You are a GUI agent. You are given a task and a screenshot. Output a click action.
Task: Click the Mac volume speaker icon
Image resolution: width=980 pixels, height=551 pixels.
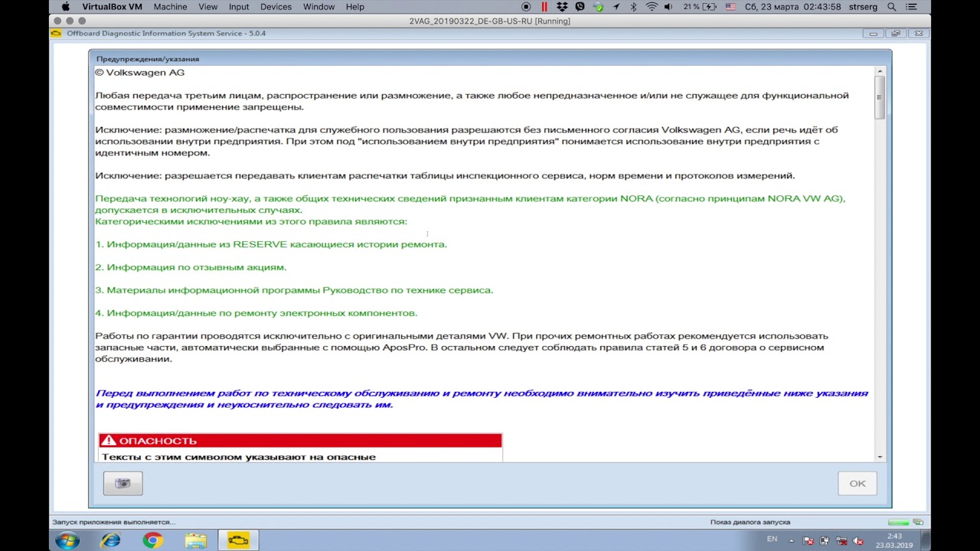(669, 7)
